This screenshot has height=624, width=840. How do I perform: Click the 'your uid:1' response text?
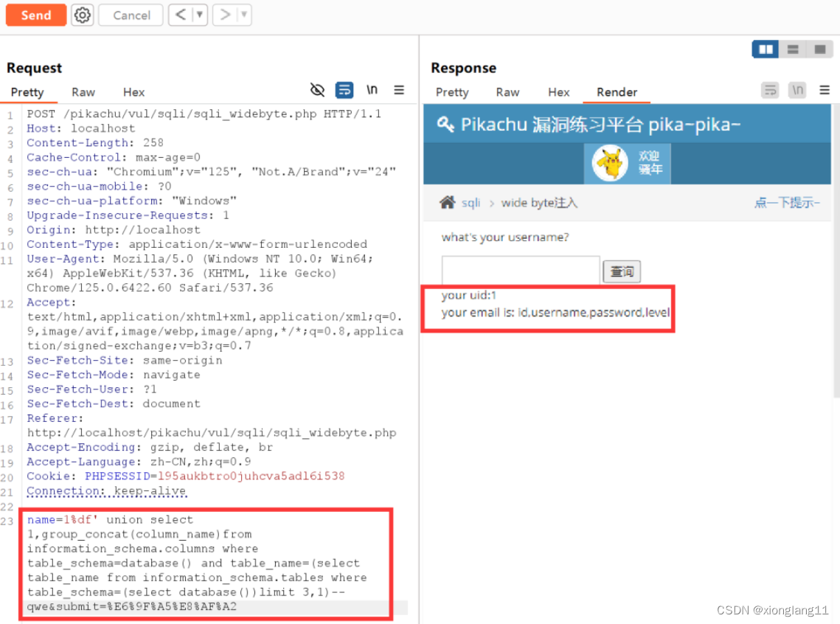pyautogui.click(x=469, y=295)
